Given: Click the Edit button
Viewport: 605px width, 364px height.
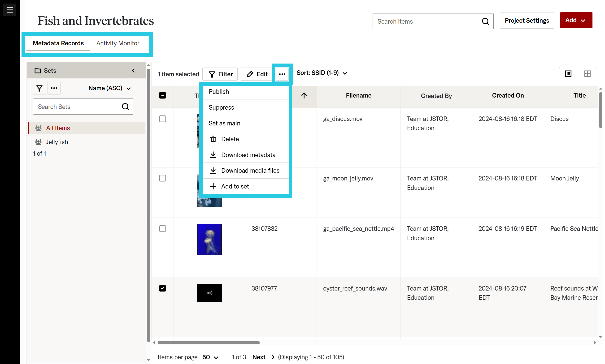Looking at the screenshot, I should click(x=257, y=74).
